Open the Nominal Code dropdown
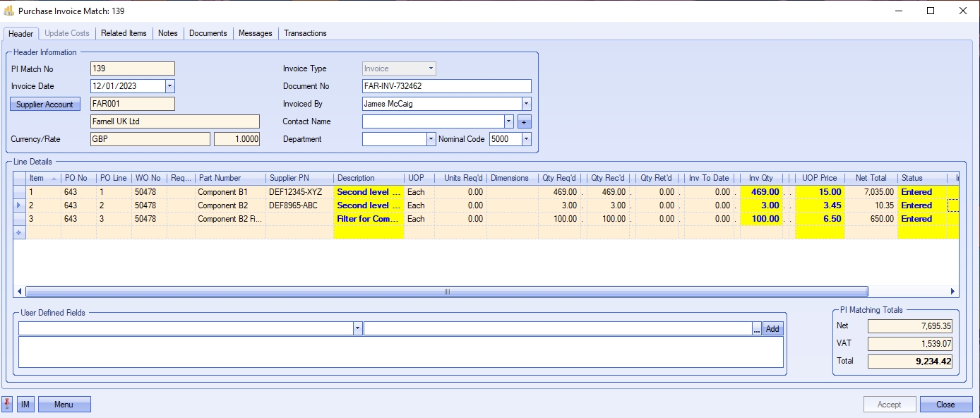This screenshot has width=980, height=418. pos(526,139)
